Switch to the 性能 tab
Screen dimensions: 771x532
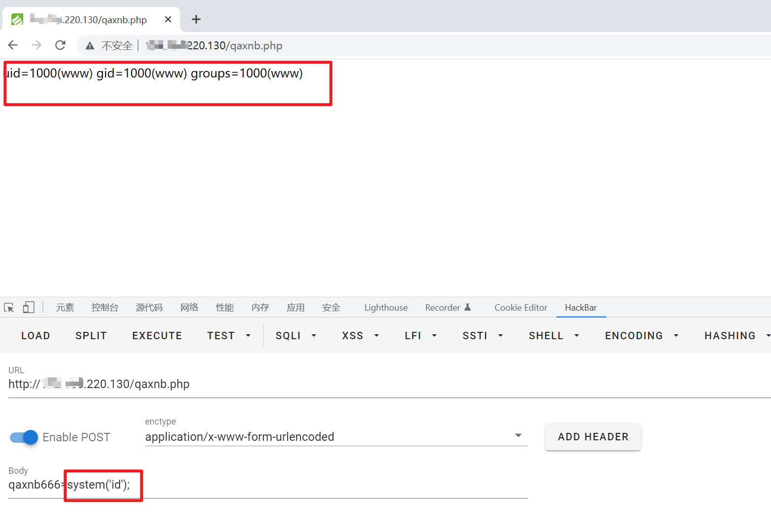coord(225,308)
